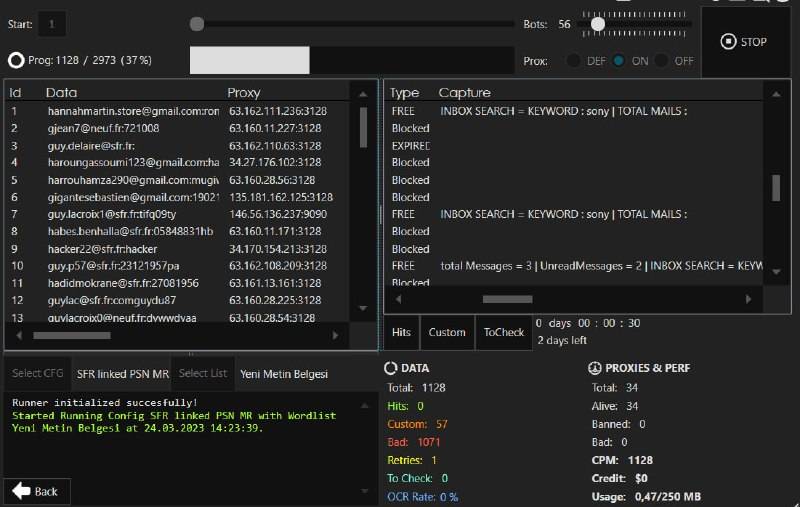This screenshot has width=800, height=507.
Task: Open the ToCheck tab
Action: pos(504,333)
